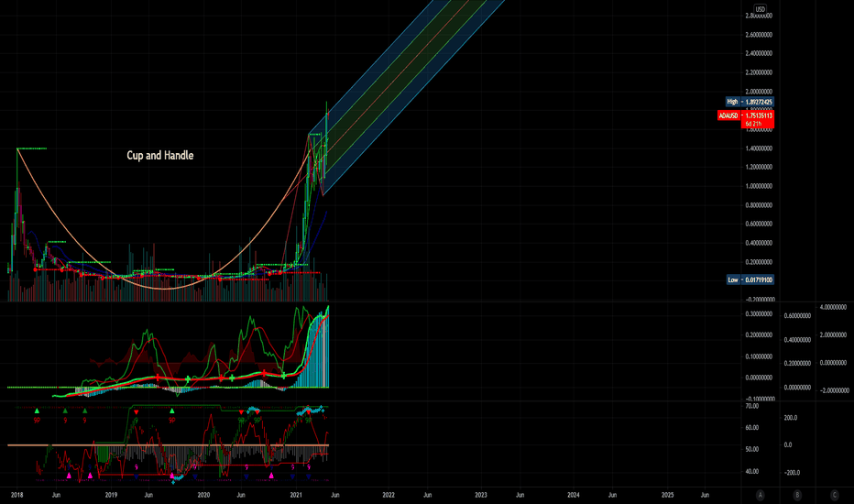This screenshot has height=504, width=854.
Task: Click the ADAUSD price label
Action: pyautogui.click(x=728, y=115)
